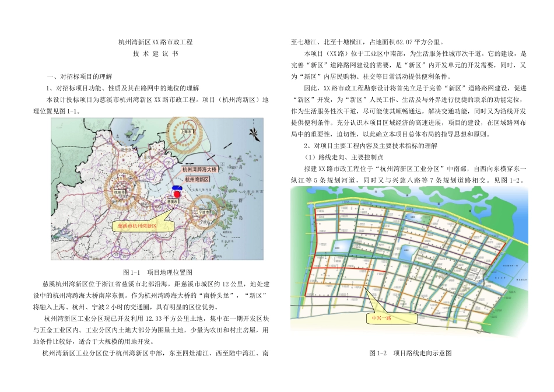
Task: Click the paragraph starting '因此，XX路市政工程勘察设计'
Action: (x=408, y=111)
